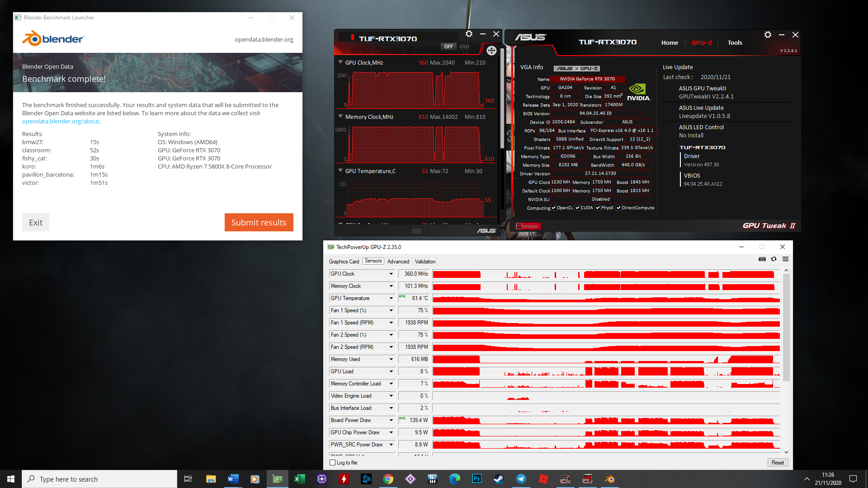868x488 pixels.
Task: Show hidden system tray icons
Action: (x=807, y=479)
